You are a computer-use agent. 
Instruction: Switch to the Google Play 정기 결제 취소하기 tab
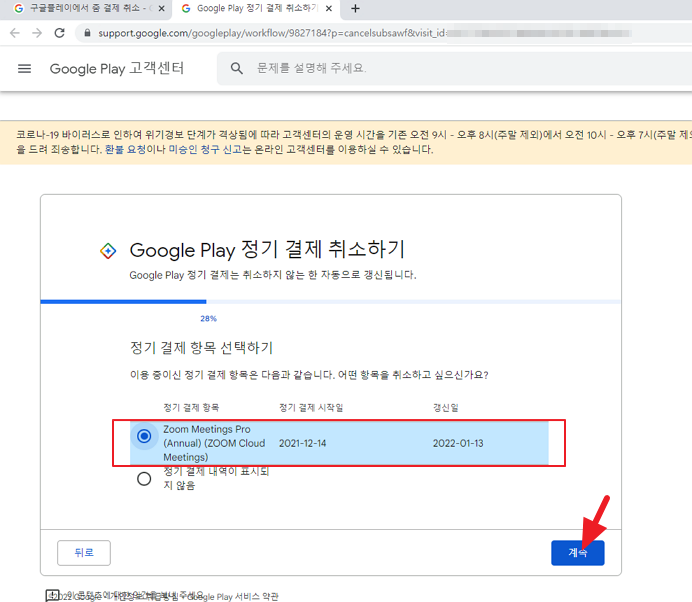tap(256, 8)
